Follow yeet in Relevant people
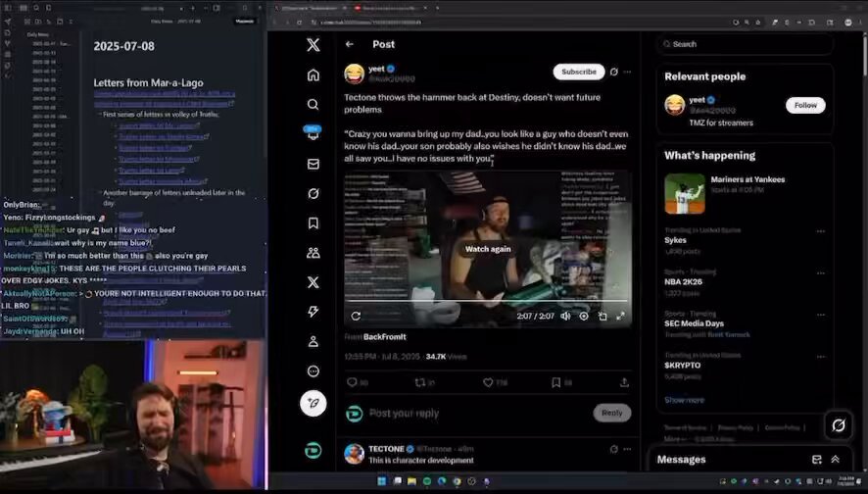The image size is (868, 494). (x=805, y=105)
